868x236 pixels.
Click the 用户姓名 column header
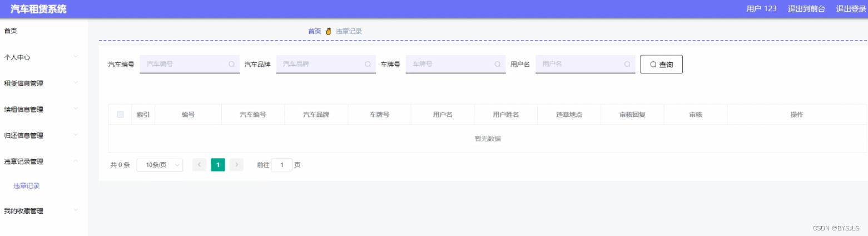505,115
